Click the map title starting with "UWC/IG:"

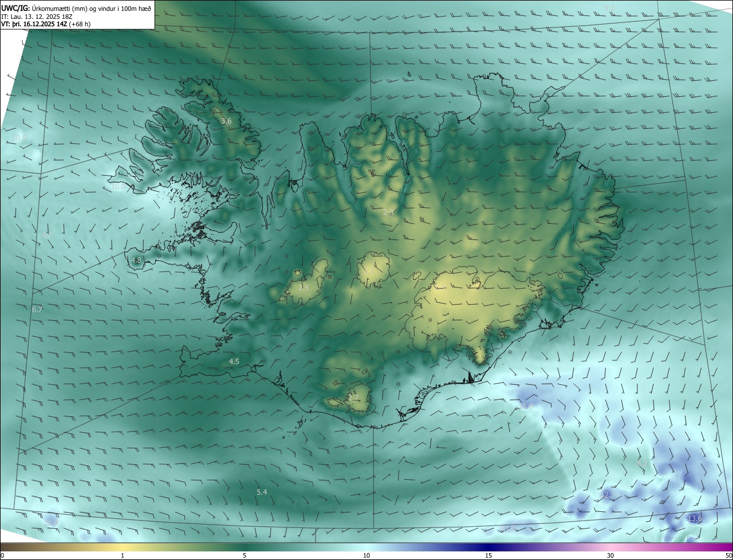(x=76, y=8)
